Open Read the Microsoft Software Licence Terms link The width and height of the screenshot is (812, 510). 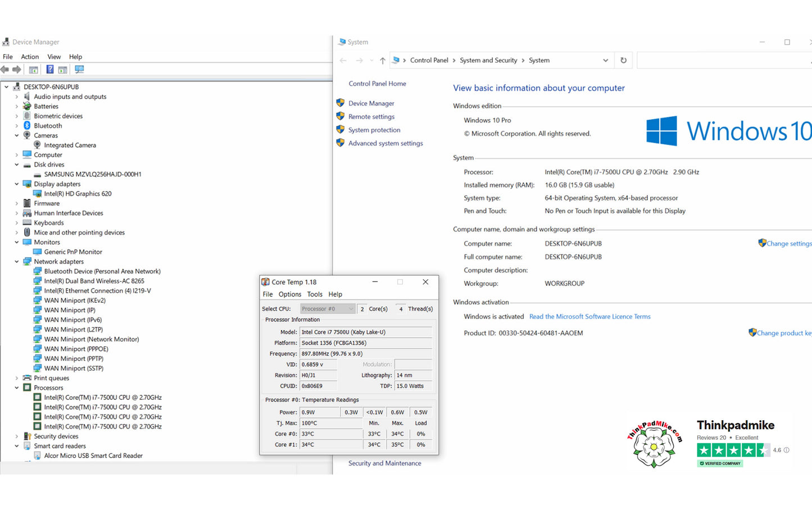589,317
